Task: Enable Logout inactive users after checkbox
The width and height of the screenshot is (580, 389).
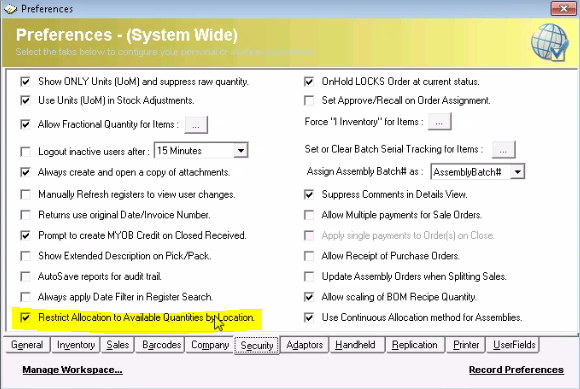Action: pos(26,151)
